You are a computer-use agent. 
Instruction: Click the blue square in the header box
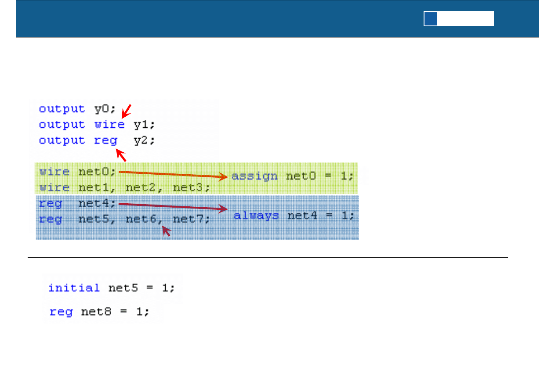pos(431,19)
